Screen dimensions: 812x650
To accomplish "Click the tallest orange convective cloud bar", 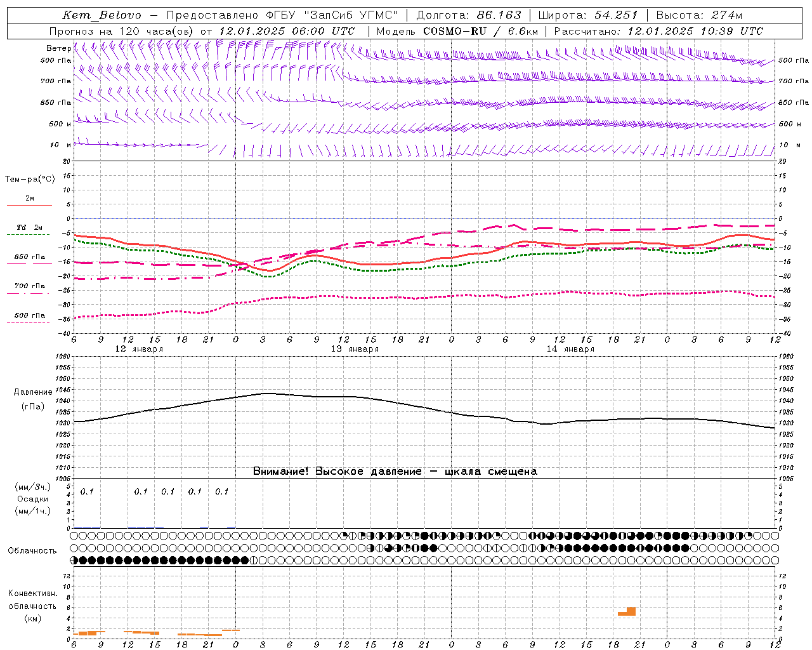I will click(x=631, y=611).
